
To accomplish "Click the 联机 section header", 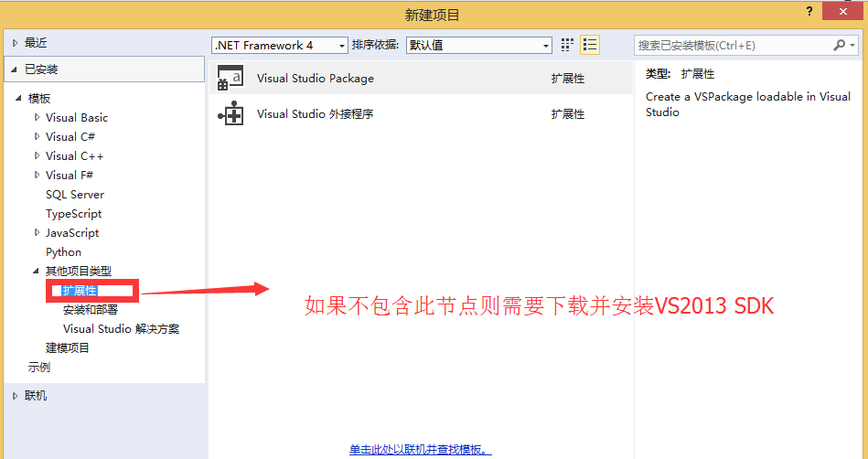I will pos(36,396).
